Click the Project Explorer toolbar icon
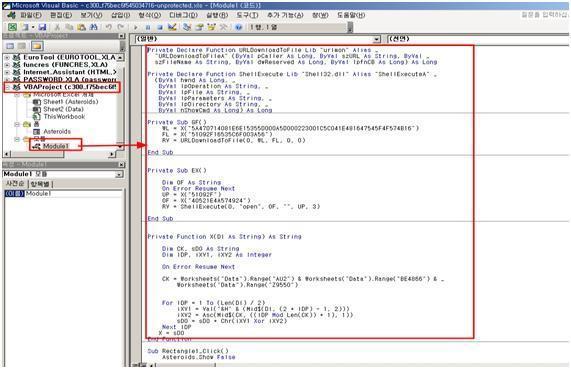Viewport: 571px width, 369px height. (187, 27)
